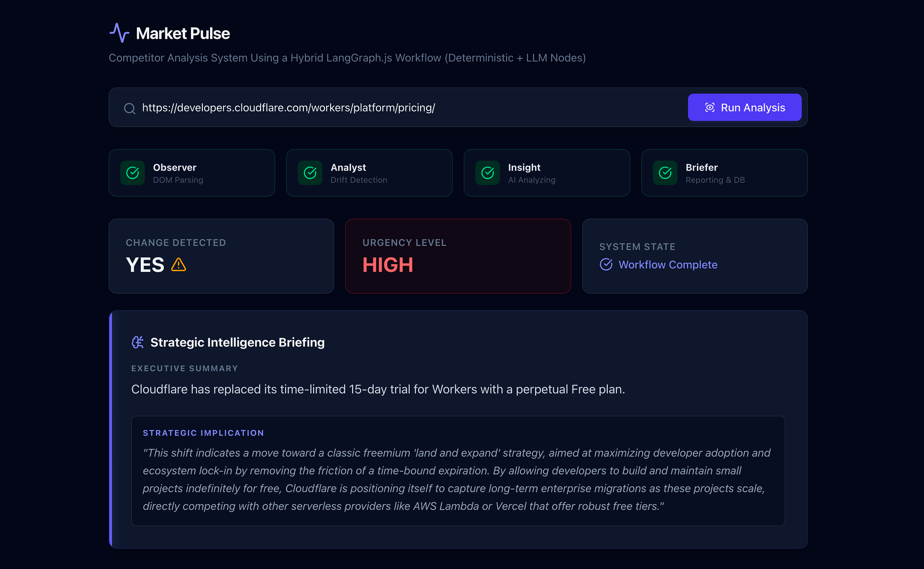Screen dimensions: 924x569
Task: Click the Market Pulse title
Action: pyautogui.click(x=183, y=33)
